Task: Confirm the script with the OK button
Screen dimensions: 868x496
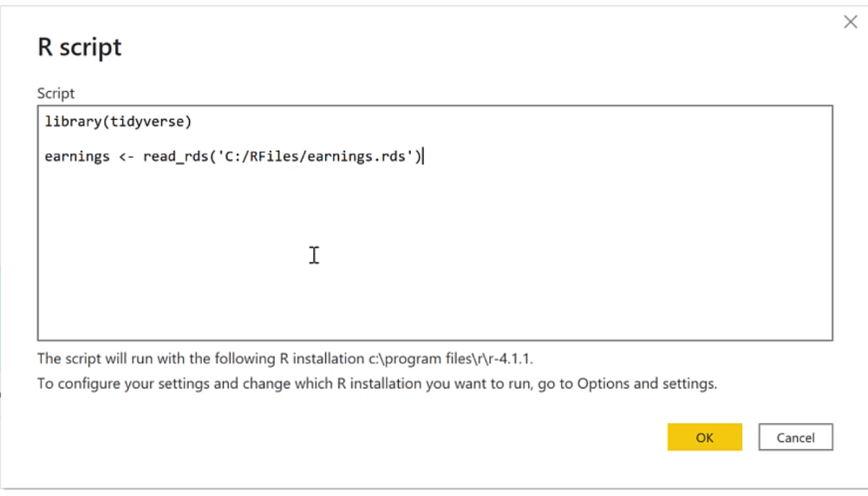Action: pyautogui.click(x=705, y=437)
